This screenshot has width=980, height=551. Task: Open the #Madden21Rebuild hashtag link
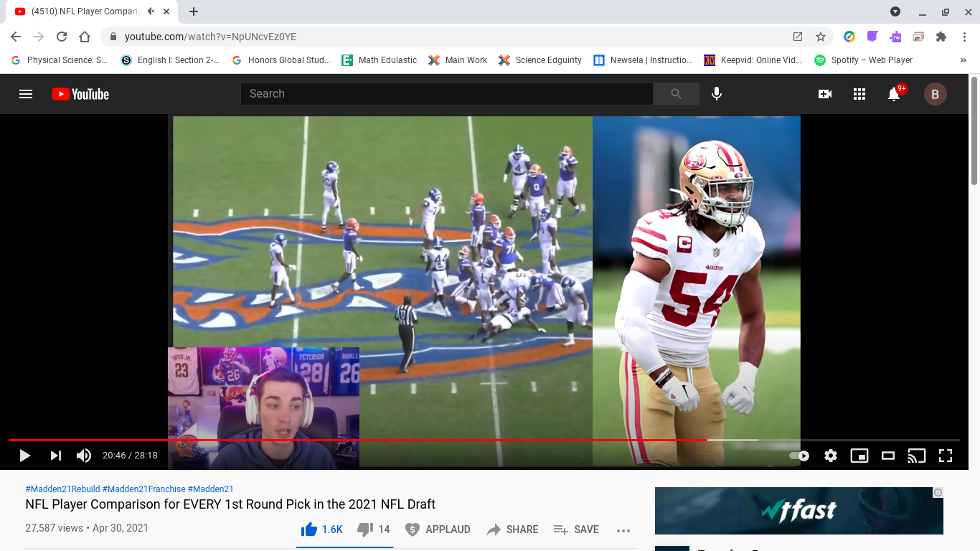tap(62, 489)
